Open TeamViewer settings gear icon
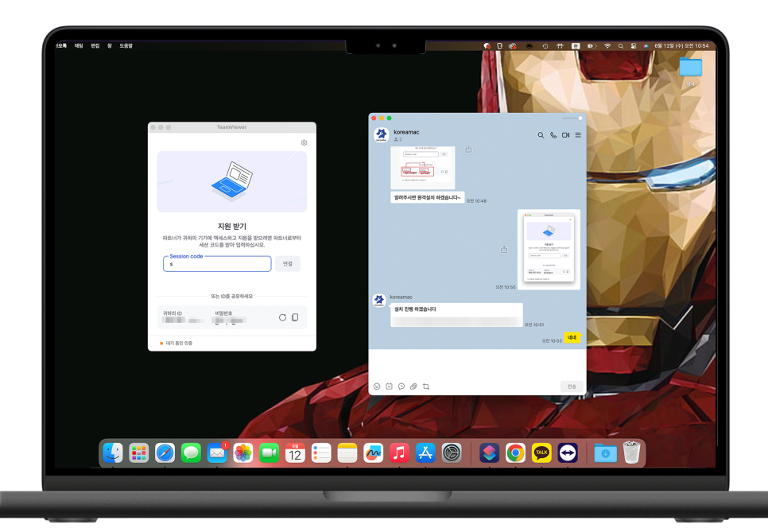This screenshot has width=768, height=532. pyautogui.click(x=304, y=142)
